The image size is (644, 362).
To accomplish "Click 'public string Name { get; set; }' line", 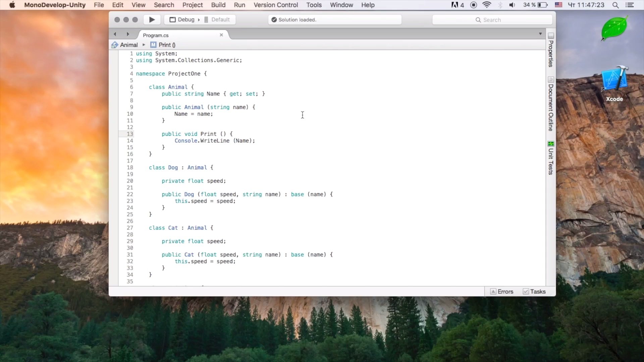I will pyautogui.click(x=213, y=94).
